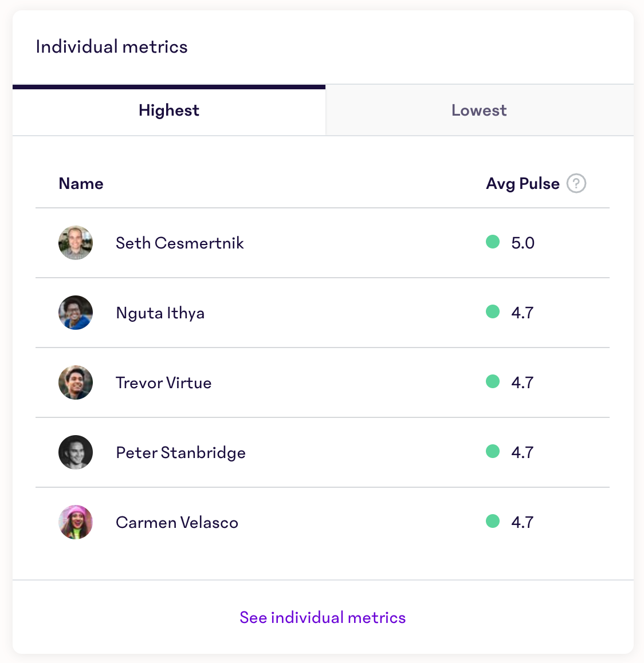Click Peter Stanbridge's profile avatar
The width and height of the screenshot is (644, 663).
[75, 452]
